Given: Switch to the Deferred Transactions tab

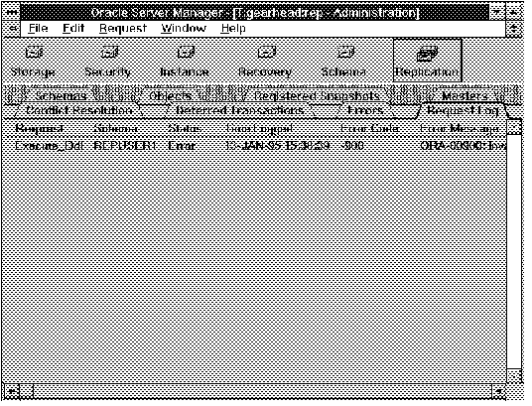Looking at the screenshot, I should pos(239,110).
